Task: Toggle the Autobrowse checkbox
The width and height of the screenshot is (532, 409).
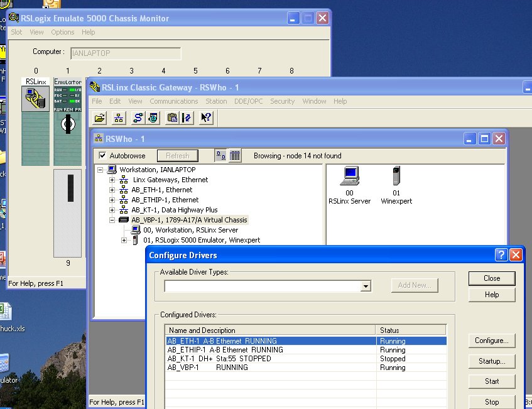Action: click(x=102, y=155)
